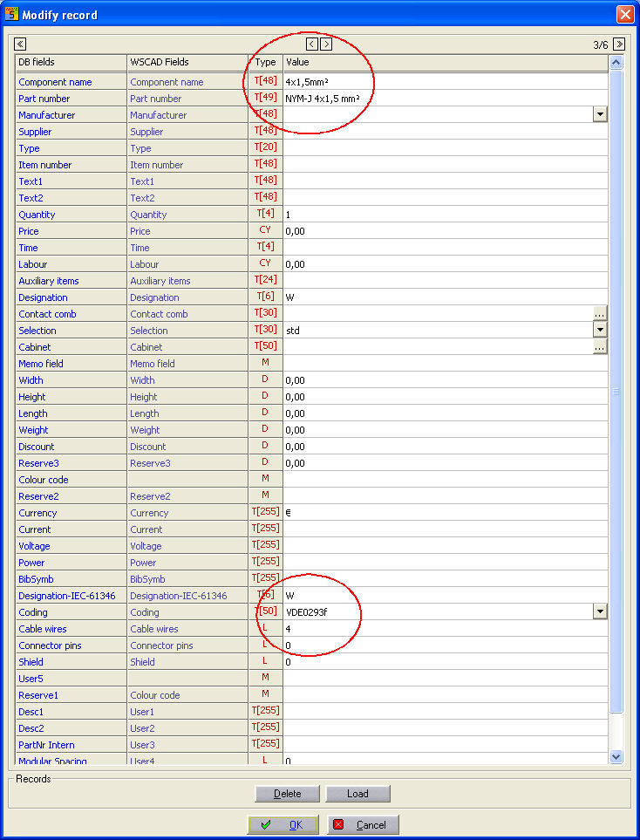Go to the next record
The height and width of the screenshot is (840, 640).
(325, 44)
